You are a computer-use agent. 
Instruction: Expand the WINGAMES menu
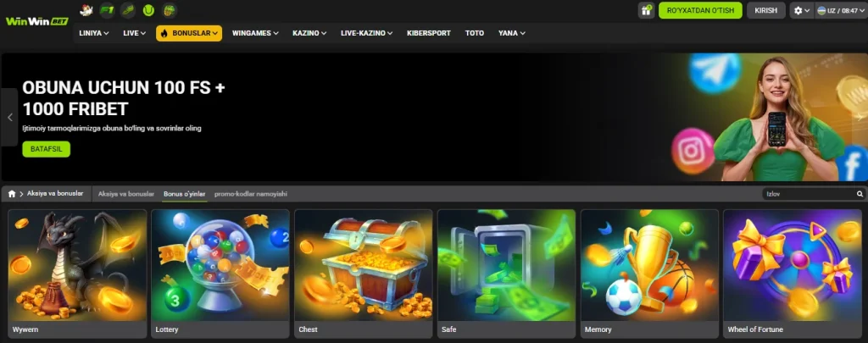[x=255, y=33]
